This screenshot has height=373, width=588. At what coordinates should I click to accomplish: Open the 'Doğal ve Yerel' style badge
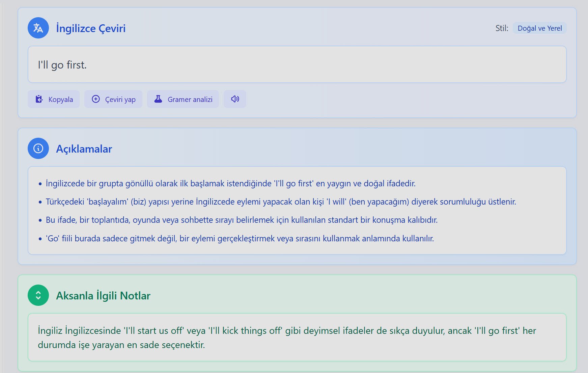coord(539,28)
